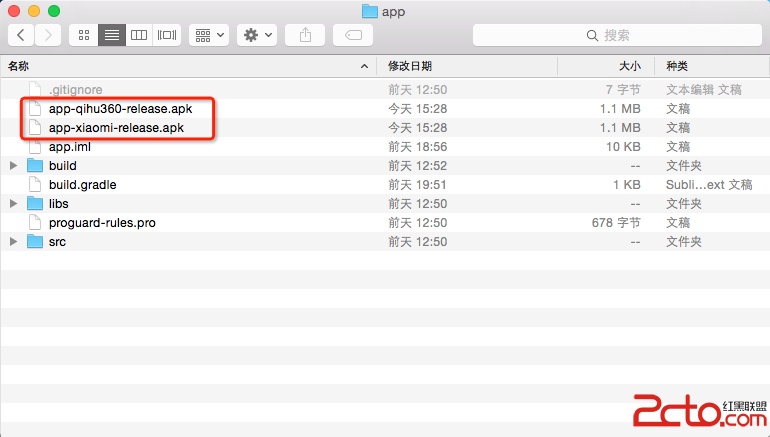This screenshot has height=437, width=770.
Task: Sort by the 名称 column header
Action: tap(189, 66)
